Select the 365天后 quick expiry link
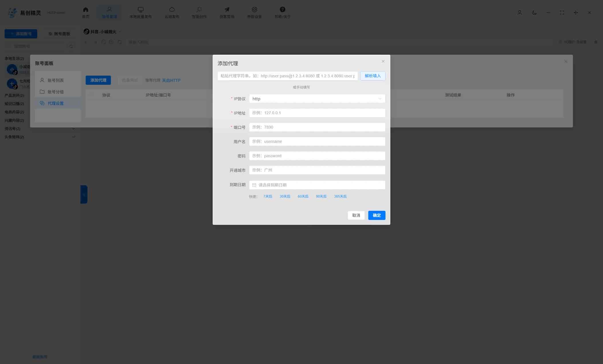The image size is (603, 364). 340,196
